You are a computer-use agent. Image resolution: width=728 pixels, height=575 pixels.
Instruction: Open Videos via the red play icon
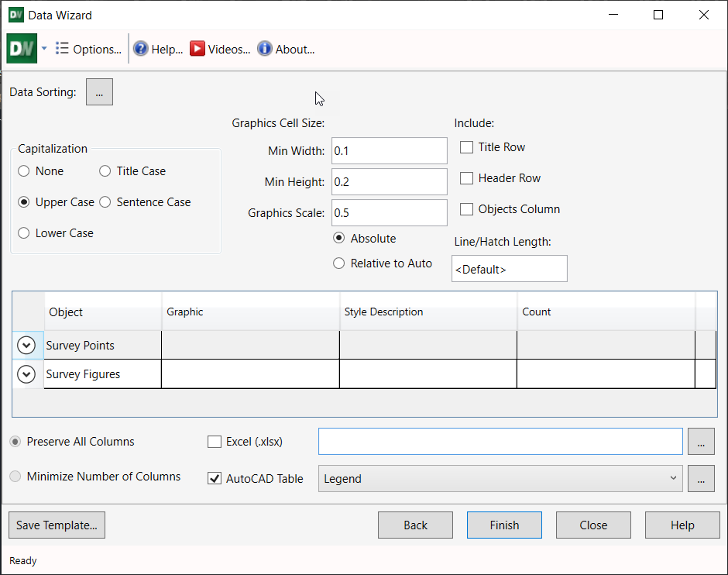(197, 49)
